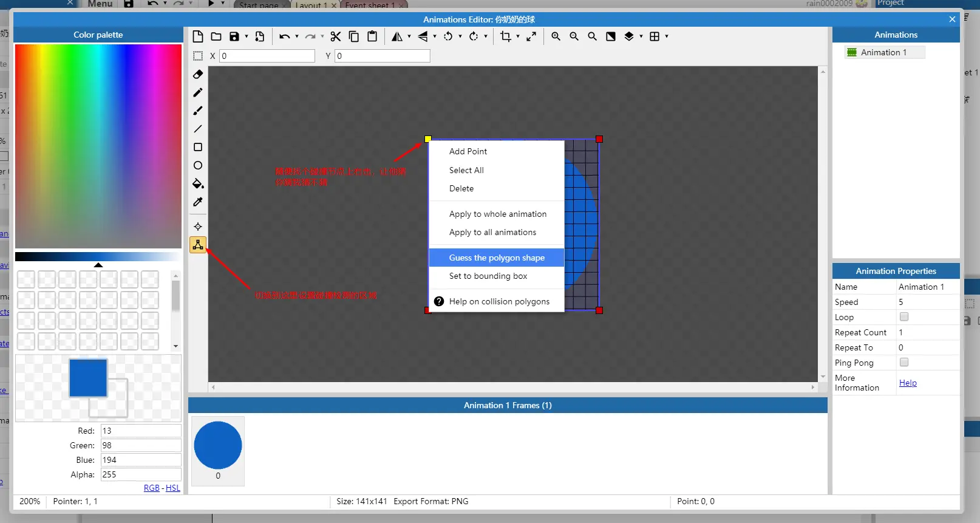Click the Y coordinate input field
The width and height of the screenshot is (980, 523).
coord(383,56)
